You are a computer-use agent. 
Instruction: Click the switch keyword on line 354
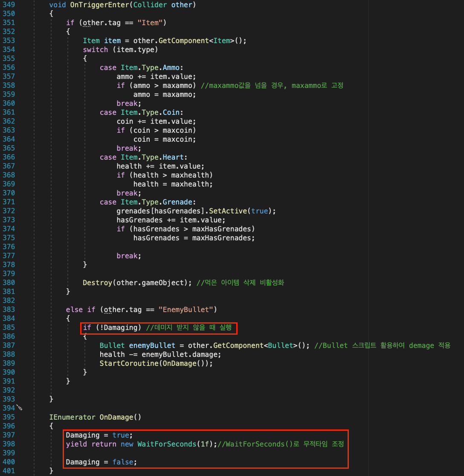click(x=95, y=50)
